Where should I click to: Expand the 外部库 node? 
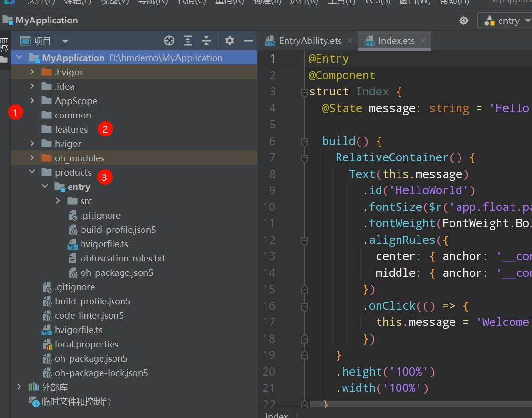tap(20, 387)
